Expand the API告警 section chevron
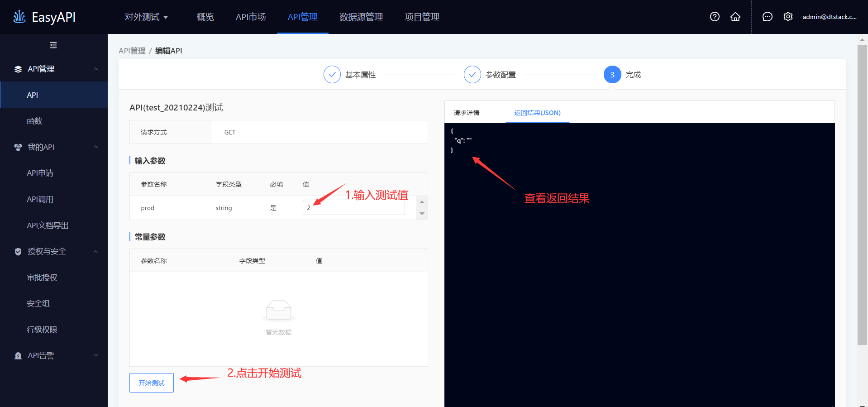868x407 pixels. (95, 355)
